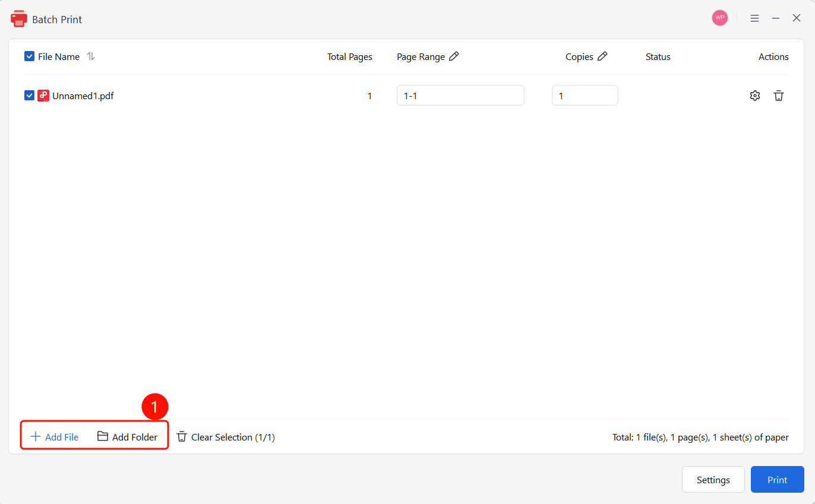Click Add File
Image resolution: width=815 pixels, height=504 pixels.
click(x=55, y=437)
